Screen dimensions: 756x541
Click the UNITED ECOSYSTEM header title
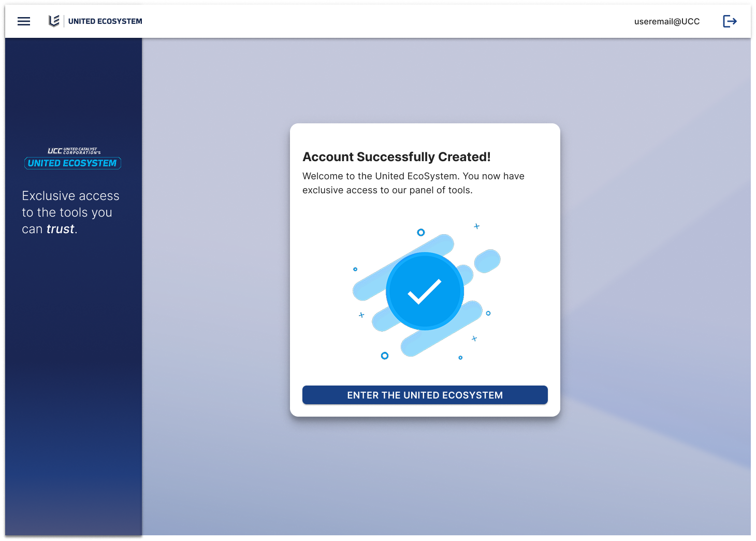point(105,21)
